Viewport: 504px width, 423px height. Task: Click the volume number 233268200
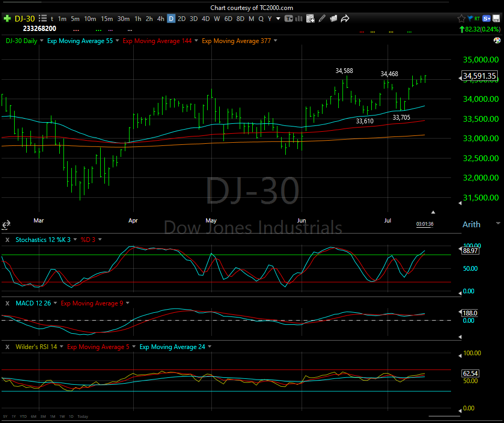tap(39, 29)
